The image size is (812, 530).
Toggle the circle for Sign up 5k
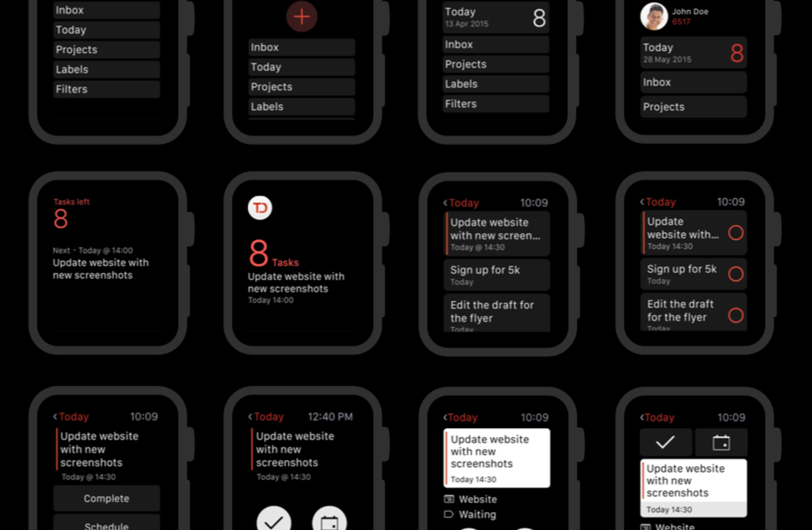coord(736,274)
